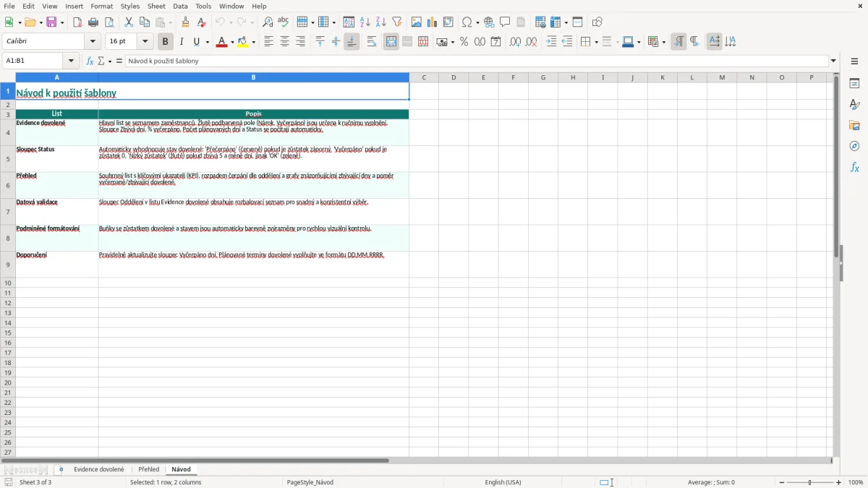Click the Spelling check icon
Screen dimensions: 868x488
284,22
